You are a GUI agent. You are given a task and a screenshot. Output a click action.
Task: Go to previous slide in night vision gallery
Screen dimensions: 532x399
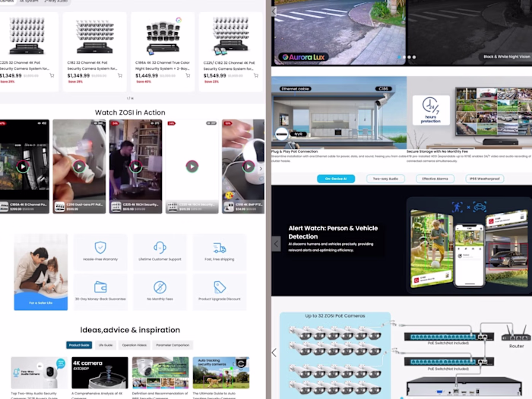coord(274,11)
